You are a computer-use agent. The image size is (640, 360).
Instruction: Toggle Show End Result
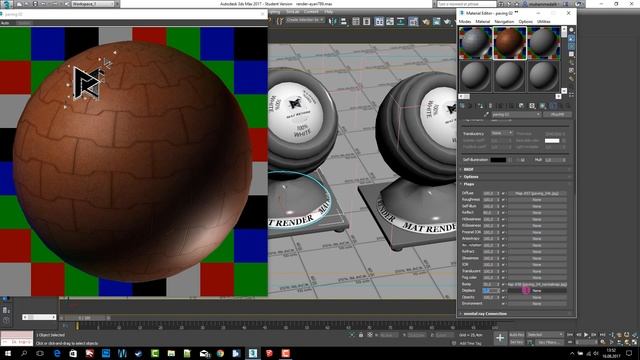coord(553,106)
